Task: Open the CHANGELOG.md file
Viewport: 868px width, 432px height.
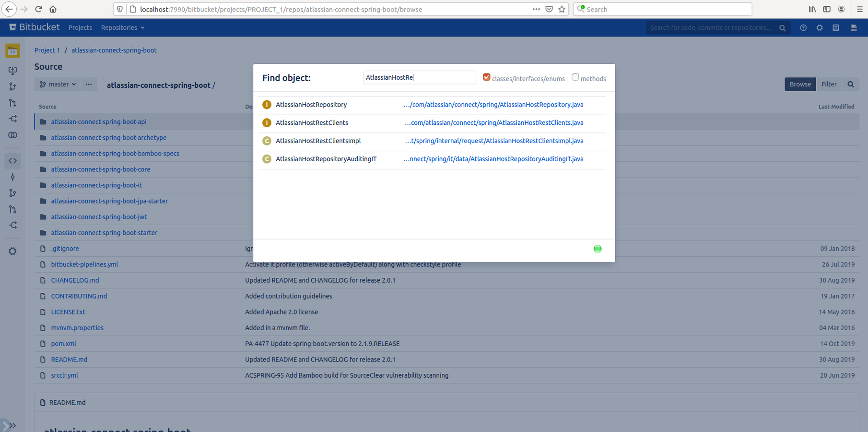Action: (75, 280)
